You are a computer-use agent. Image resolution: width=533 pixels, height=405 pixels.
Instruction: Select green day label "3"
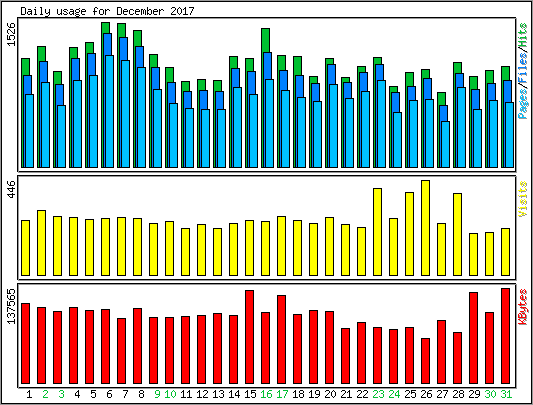[x=61, y=394]
